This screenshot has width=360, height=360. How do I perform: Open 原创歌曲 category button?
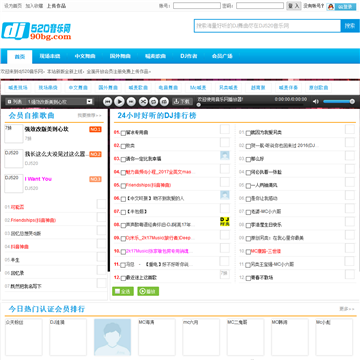[318, 88]
